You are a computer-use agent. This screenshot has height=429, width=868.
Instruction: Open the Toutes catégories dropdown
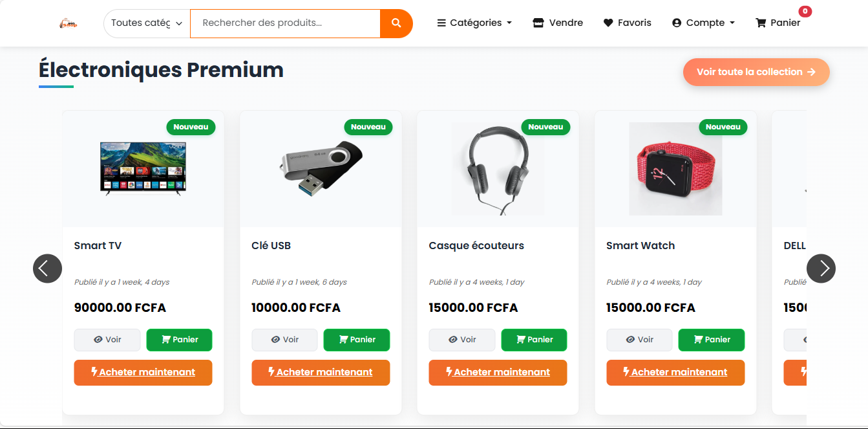click(147, 23)
